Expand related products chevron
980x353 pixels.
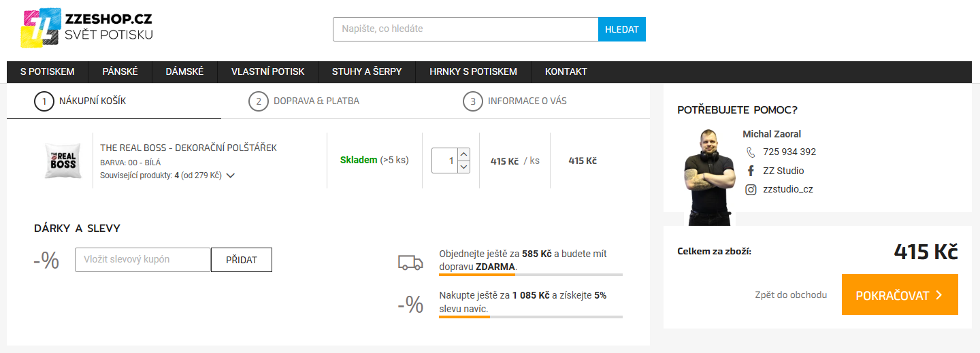click(231, 175)
